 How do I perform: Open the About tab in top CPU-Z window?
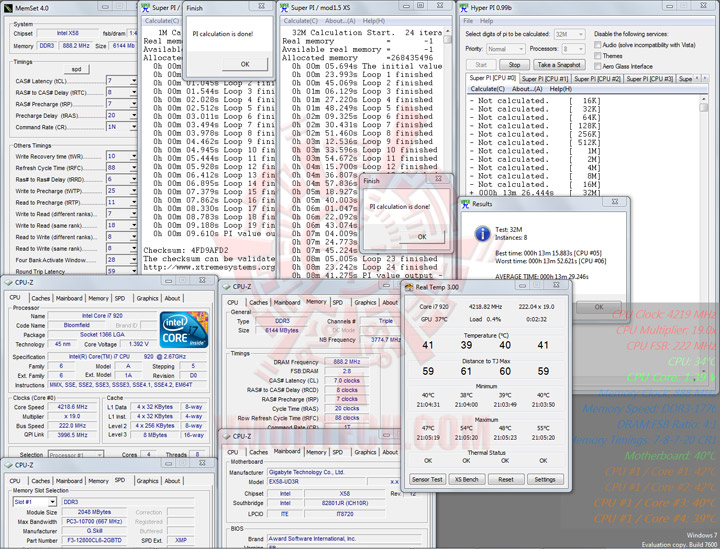pos(172,298)
